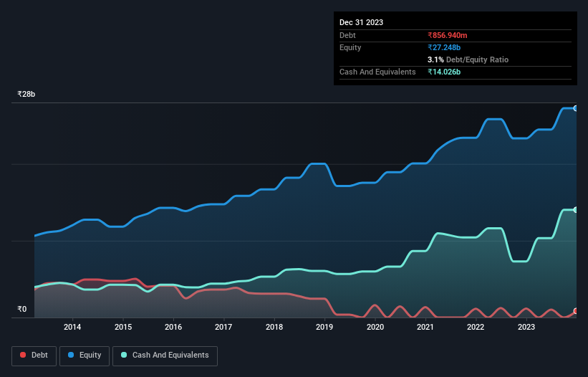Click the 2018 x-axis label

pos(274,327)
